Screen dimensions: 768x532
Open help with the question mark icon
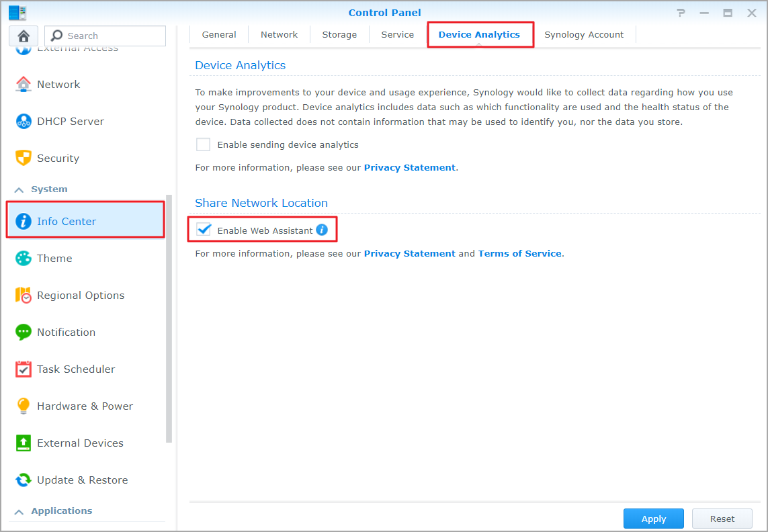click(x=681, y=13)
